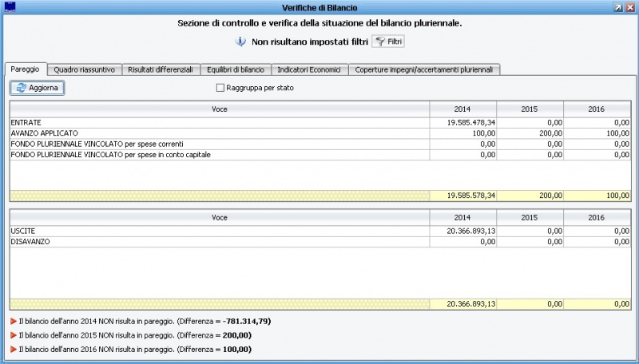Select the USCITE row
This screenshot has height=364, width=639.
(320, 231)
